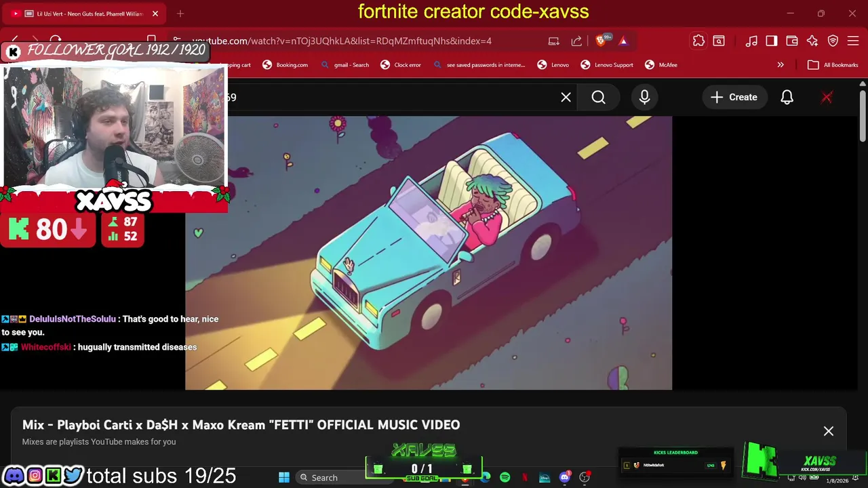Click the YouTube search magnifier button

click(x=598, y=97)
